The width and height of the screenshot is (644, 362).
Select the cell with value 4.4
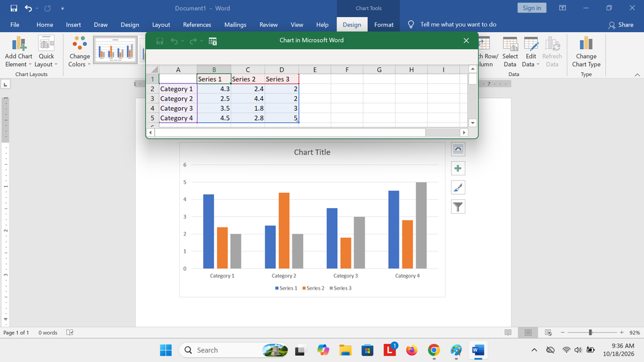[x=248, y=99]
